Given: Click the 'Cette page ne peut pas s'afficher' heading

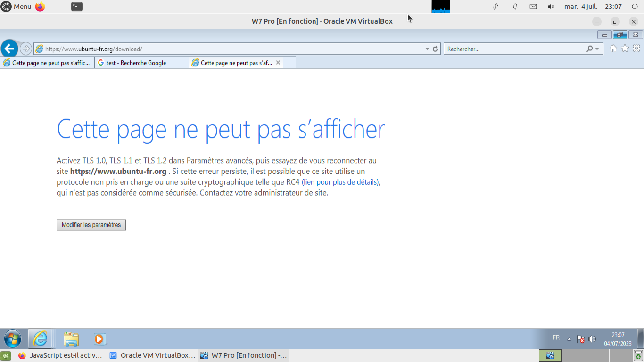Looking at the screenshot, I should [x=221, y=129].
